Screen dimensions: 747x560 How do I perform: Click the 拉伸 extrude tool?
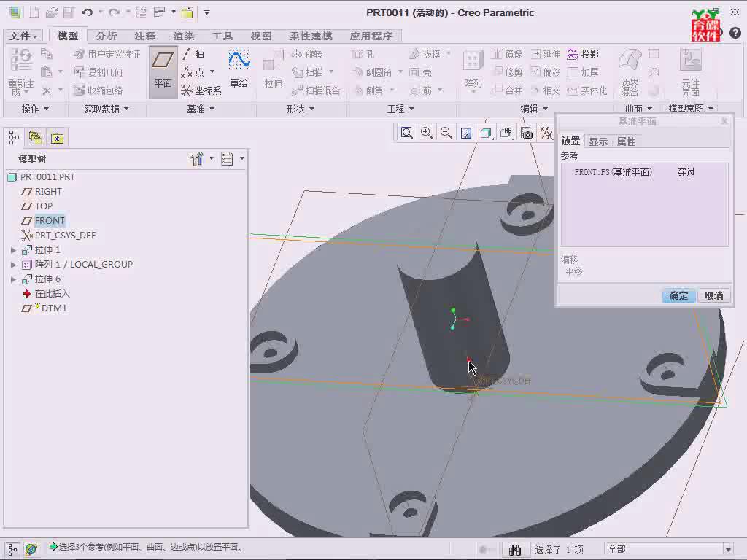coord(273,69)
